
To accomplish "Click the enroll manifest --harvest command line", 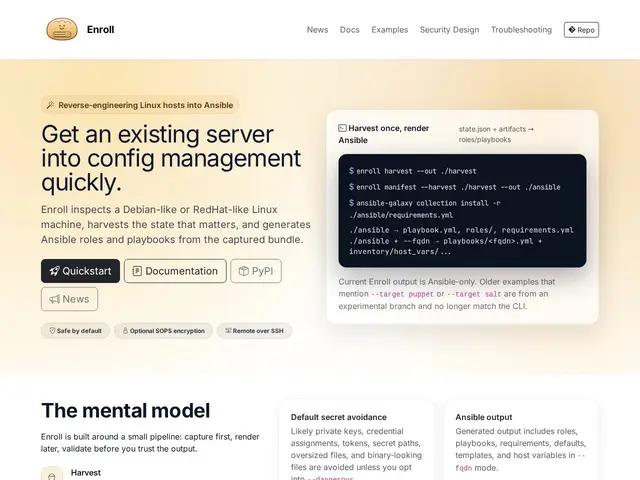I will click(x=455, y=187).
